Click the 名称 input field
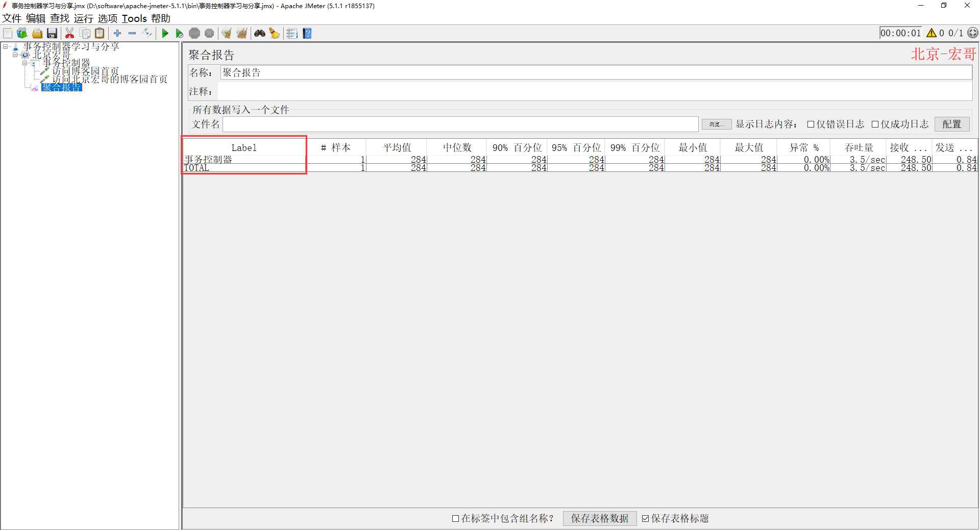This screenshot has width=980, height=530. [596, 72]
